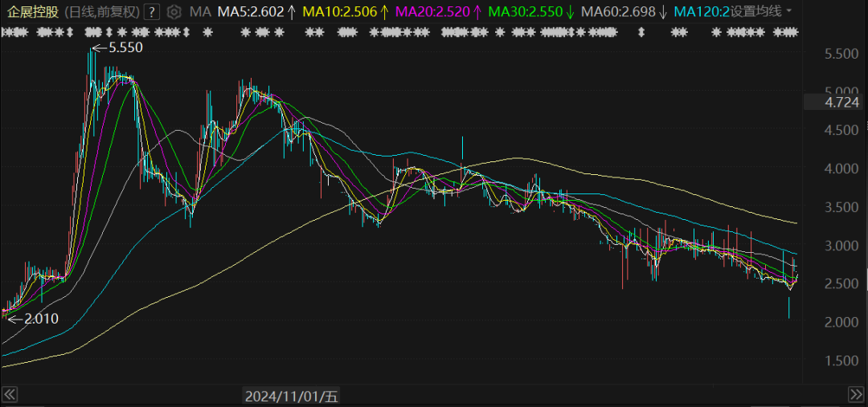Click the 2.010 low price marker

(40, 319)
